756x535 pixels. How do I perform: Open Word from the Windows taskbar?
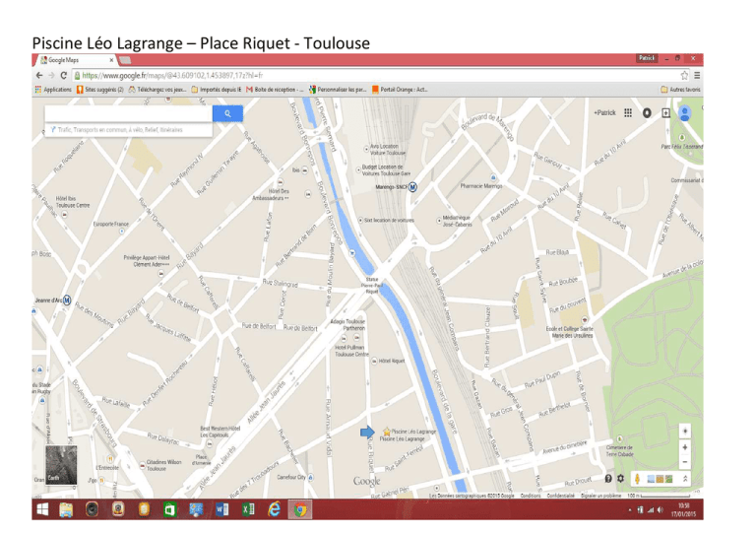click(221, 509)
